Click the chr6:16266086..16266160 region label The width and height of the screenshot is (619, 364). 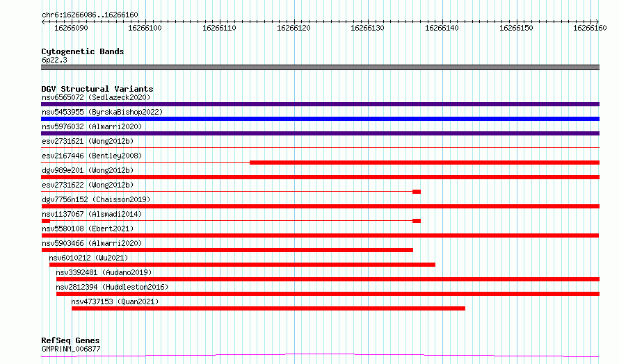90,15
